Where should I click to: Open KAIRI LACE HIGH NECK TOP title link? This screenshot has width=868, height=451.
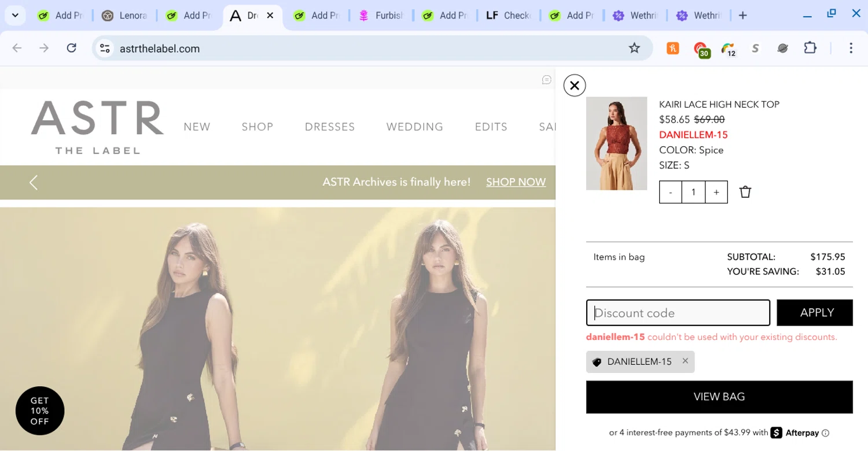click(x=719, y=104)
